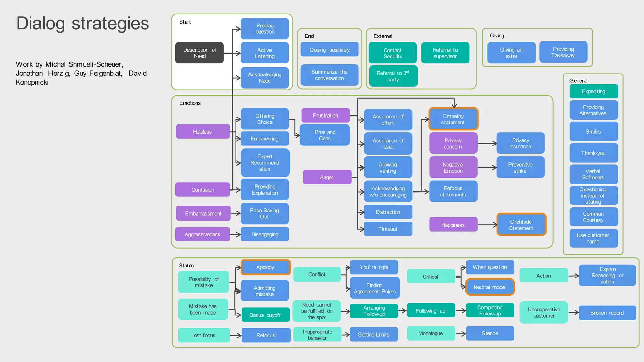Click the Contact Security box

[392, 53]
